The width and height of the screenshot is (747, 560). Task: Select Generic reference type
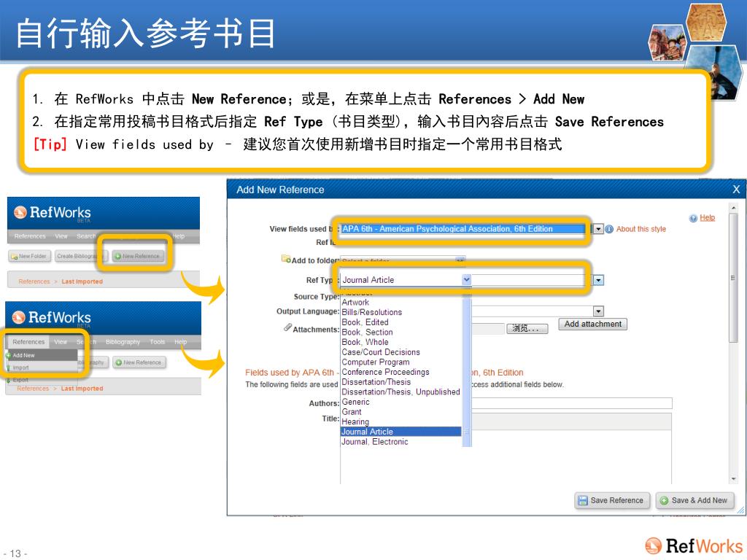pyautogui.click(x=355, y=402)
